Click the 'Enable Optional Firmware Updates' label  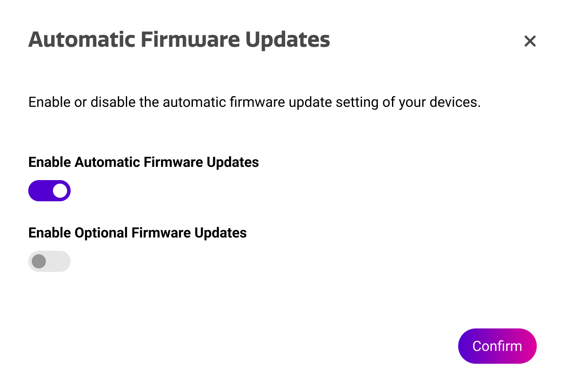click(137, 233)
